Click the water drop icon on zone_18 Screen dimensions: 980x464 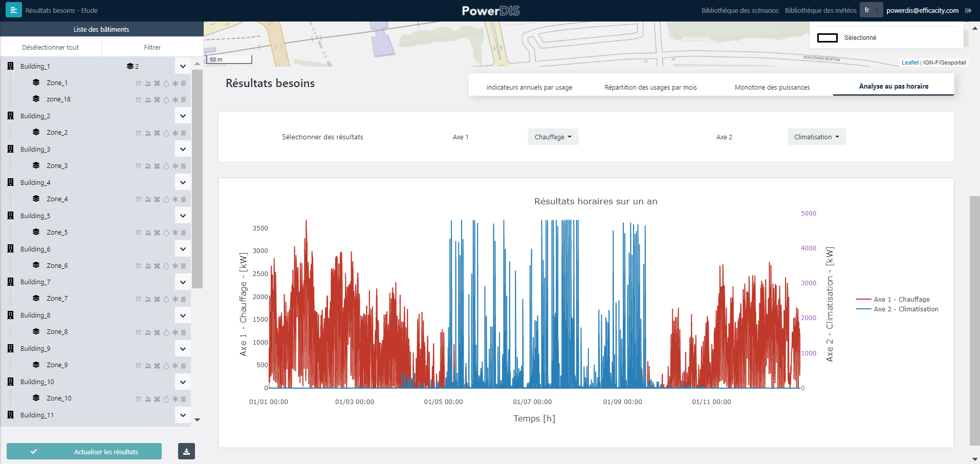coord(166,99)
